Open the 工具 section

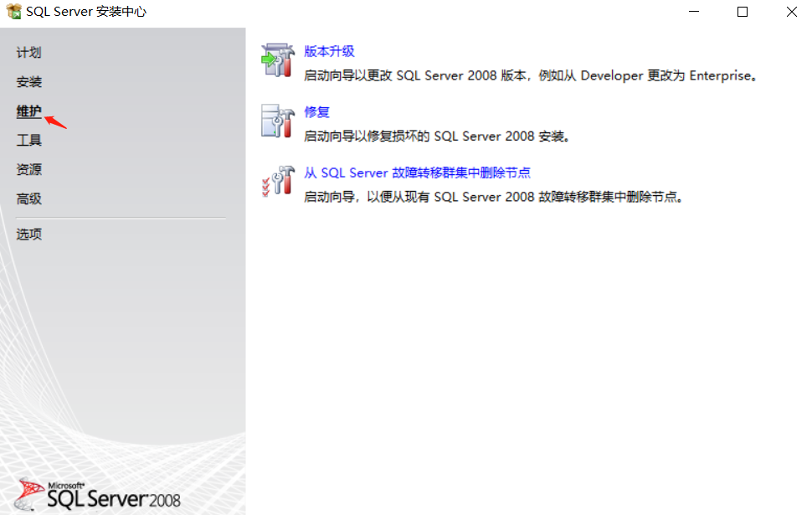[x=28, y=139]
